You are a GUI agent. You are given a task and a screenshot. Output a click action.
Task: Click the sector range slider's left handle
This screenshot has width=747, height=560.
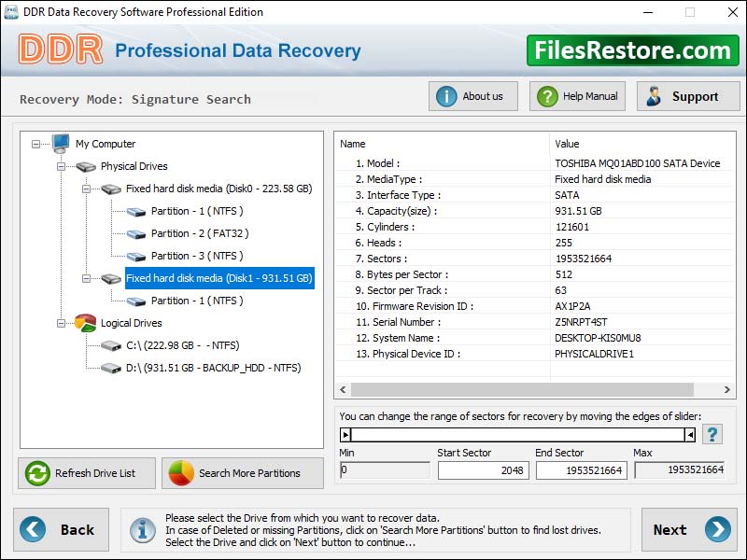tap(345, 434)
